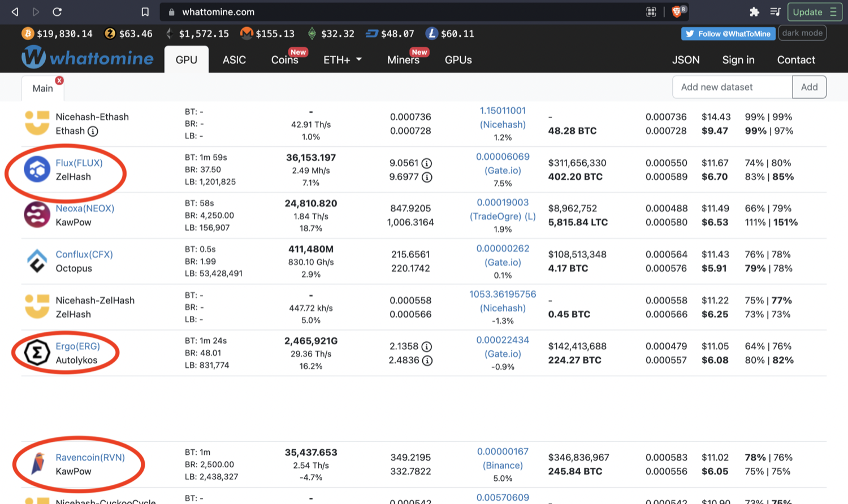This screenshot has width=848, height=504.
Task: Open the browser Update menu
Action: coord(814,12)
